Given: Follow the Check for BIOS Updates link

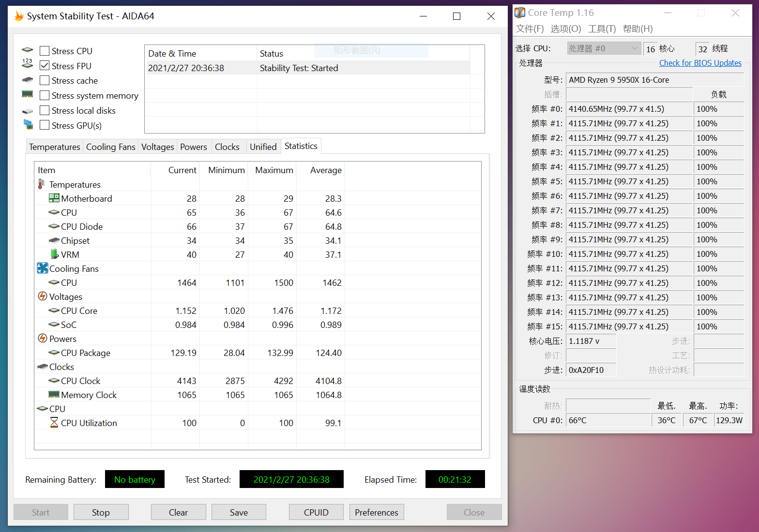Looking at the screenshot, I should pyautogui.click(x=700, y=63).
